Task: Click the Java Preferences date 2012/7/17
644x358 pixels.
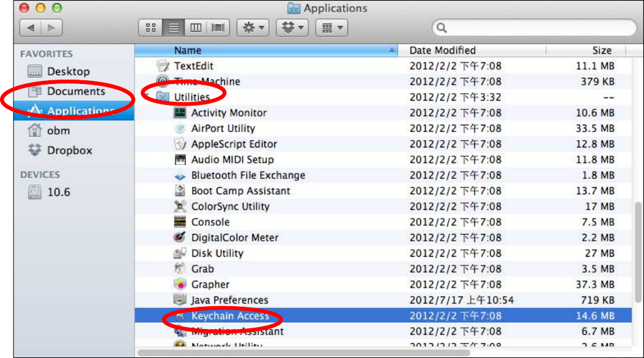Action: click(x=462, y=300)
